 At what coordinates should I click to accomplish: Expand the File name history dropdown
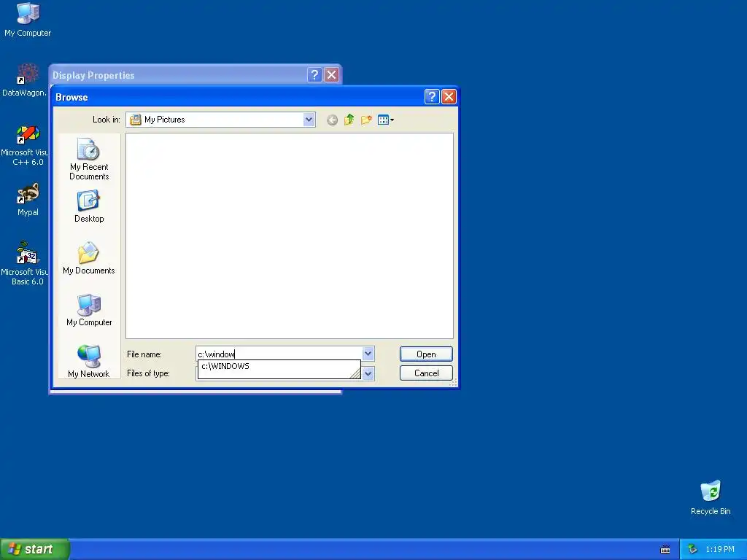368,354
